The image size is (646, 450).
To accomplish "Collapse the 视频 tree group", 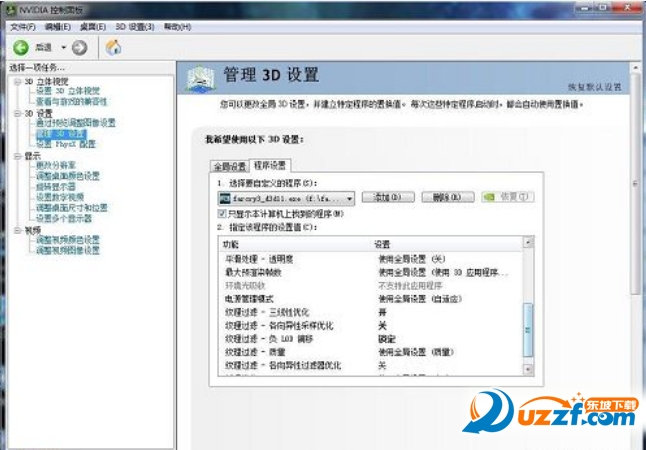I will point(18,230).
